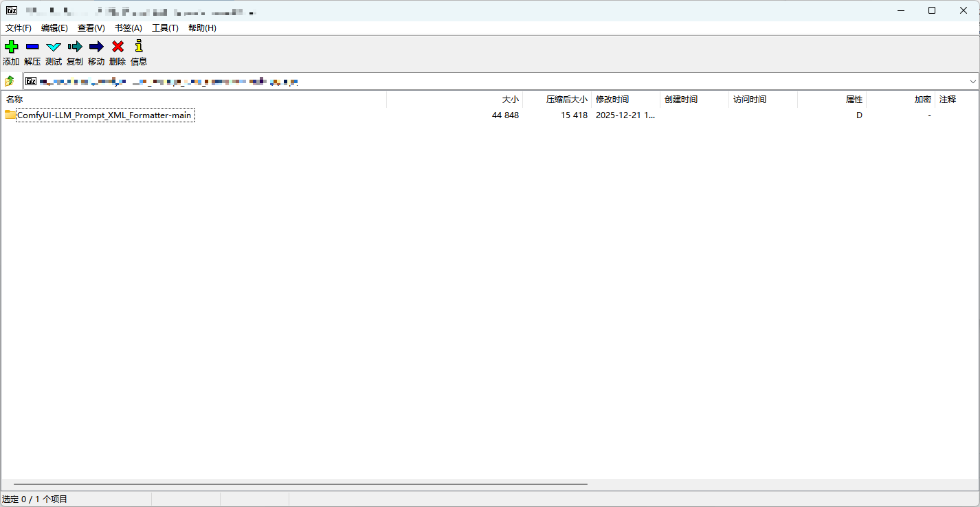Image resolution: width=980 pixels, height=507 pixels.
Task: Click the Test (测试) checkmark arrow icon
Action: click(x=54, y=47)
